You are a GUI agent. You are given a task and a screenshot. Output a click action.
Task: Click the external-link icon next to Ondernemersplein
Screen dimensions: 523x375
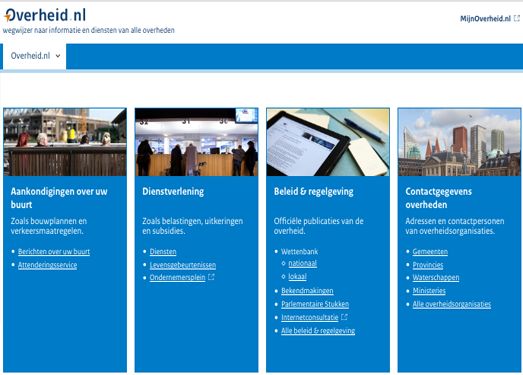211,277
